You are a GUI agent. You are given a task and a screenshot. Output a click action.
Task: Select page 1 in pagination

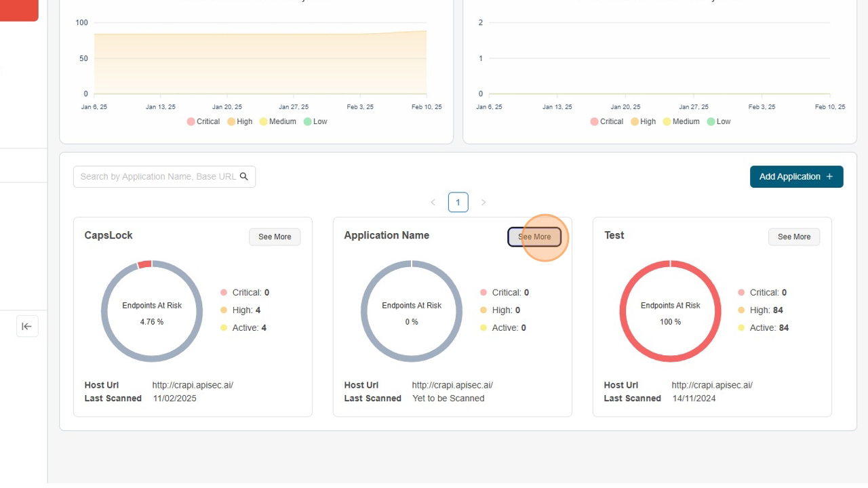tap(458, 203)
